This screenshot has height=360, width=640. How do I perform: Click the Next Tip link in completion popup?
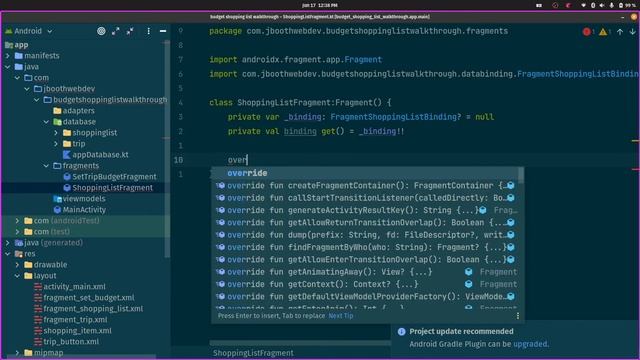(x=341, y=316)
